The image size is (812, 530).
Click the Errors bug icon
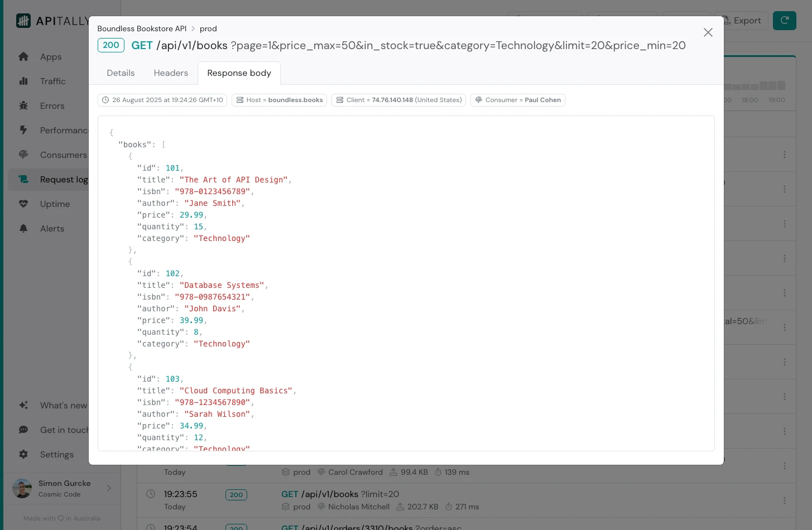[23, 106]
